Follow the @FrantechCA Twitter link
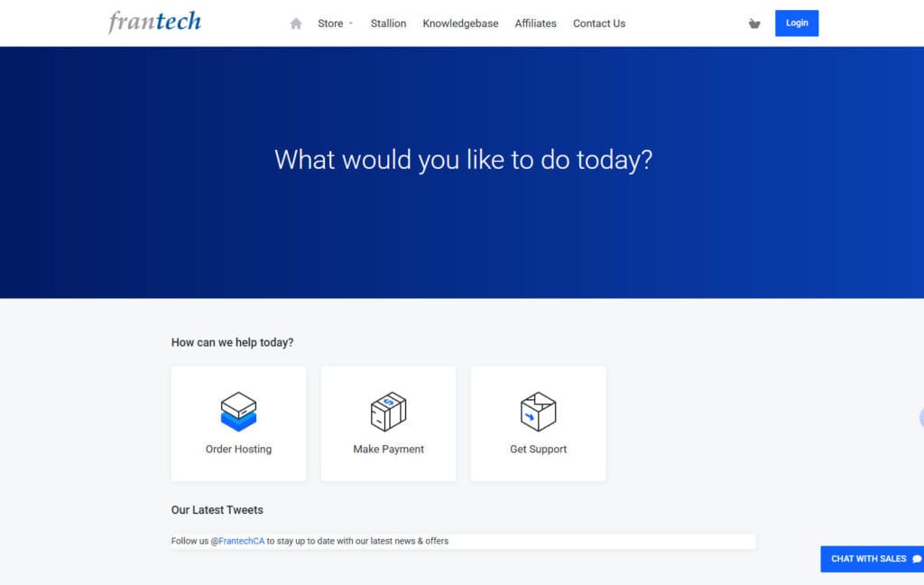 coord(237,541)
